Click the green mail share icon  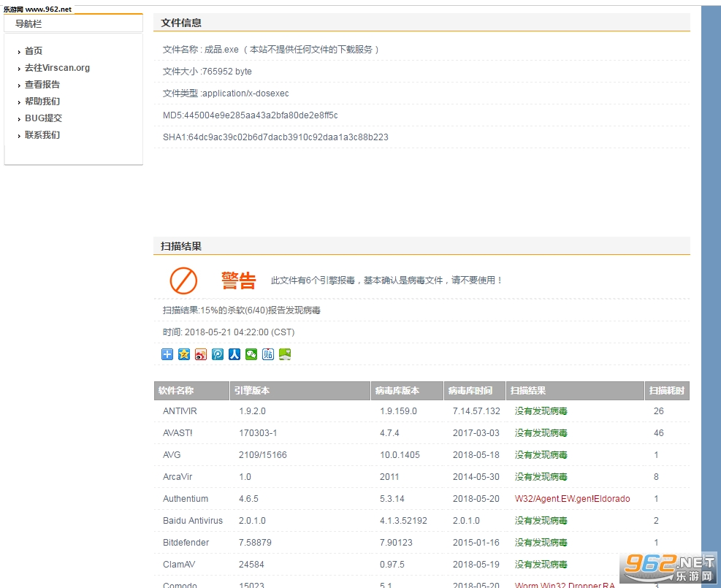tap(285, 354)
